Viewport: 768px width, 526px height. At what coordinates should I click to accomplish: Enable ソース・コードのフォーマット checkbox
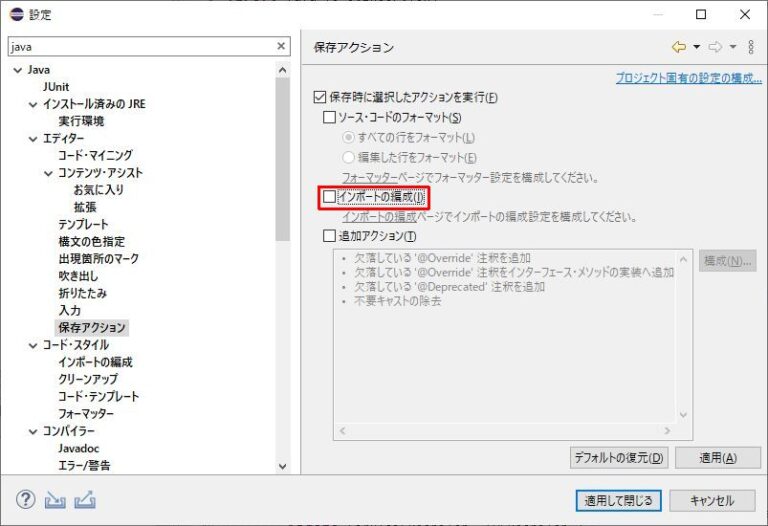329,117
